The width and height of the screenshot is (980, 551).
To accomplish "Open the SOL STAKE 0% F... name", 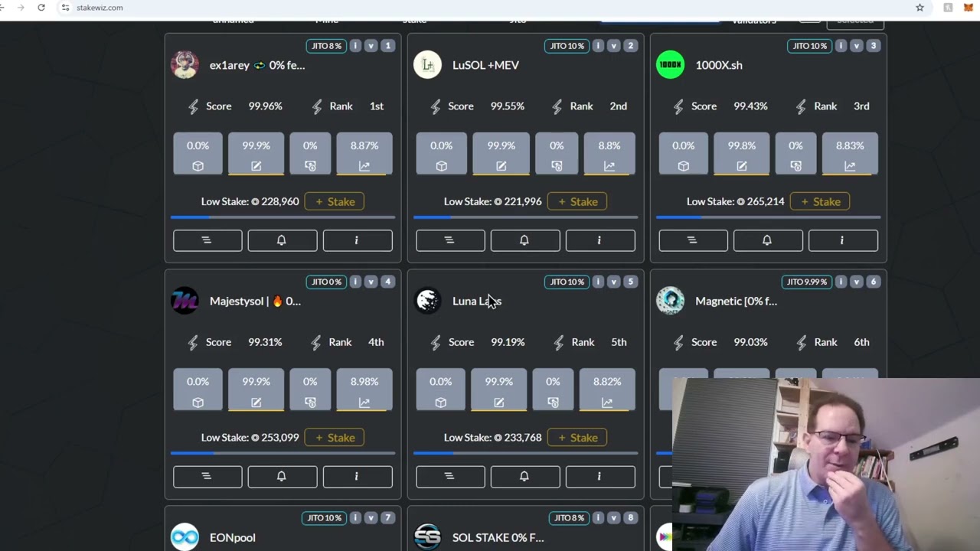I will point(498,537).
